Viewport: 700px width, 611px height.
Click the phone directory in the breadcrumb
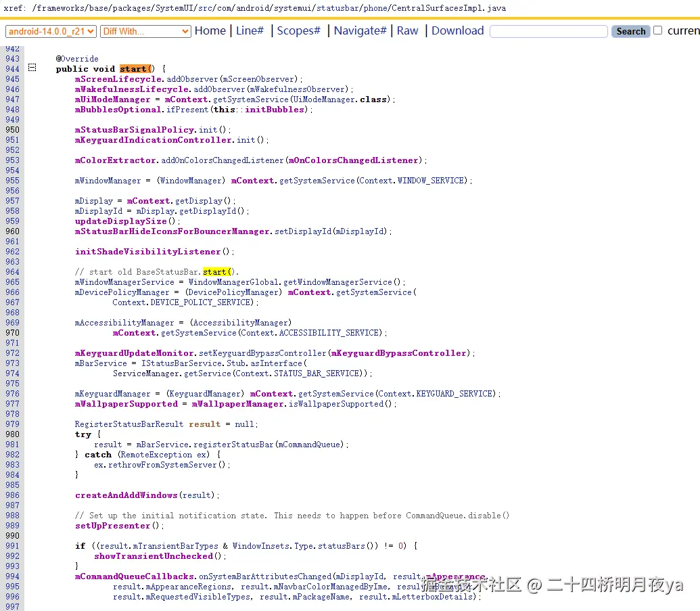coord(377,9)
